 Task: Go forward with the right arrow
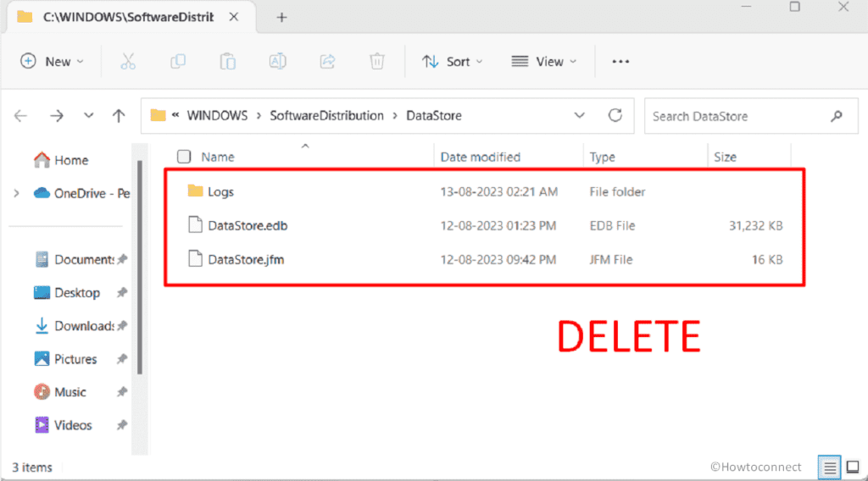click(57, 116)
